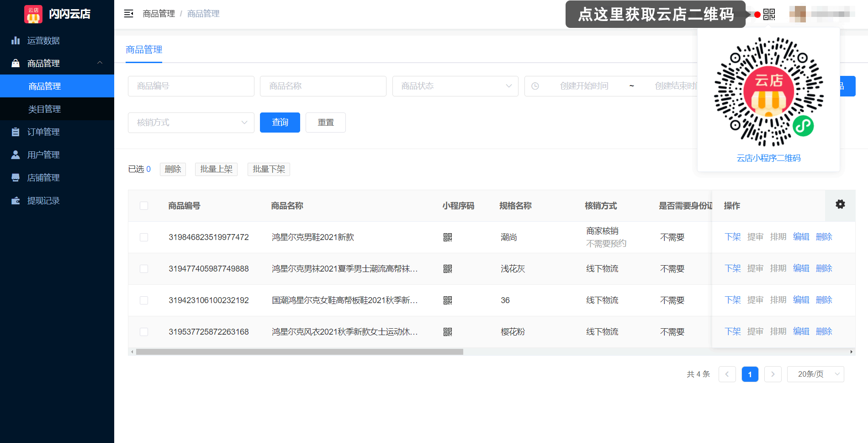Focus the 商品名称 input field

pyautogui.click(x=323, y=86)
